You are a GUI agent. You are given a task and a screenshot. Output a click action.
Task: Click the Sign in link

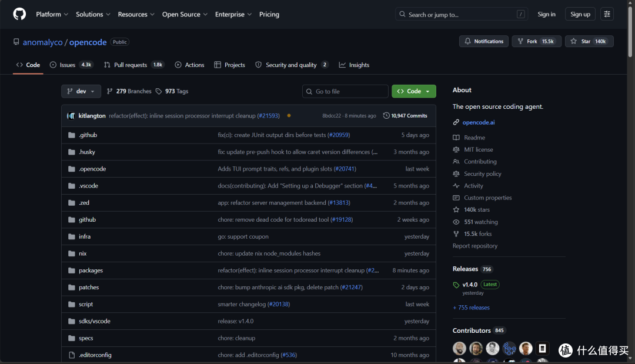click(546, 14)
